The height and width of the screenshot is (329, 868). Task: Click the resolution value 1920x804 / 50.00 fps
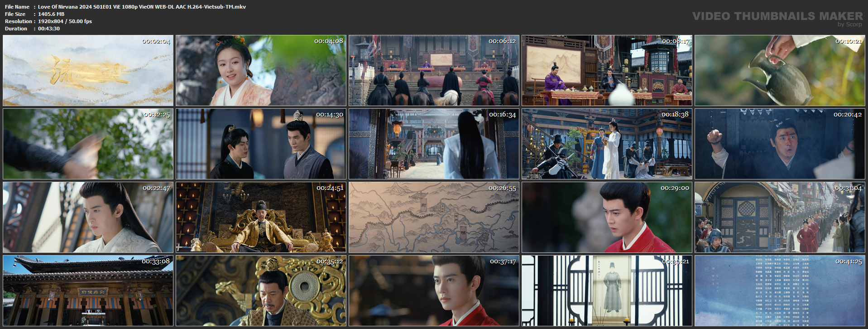[65, 21]
